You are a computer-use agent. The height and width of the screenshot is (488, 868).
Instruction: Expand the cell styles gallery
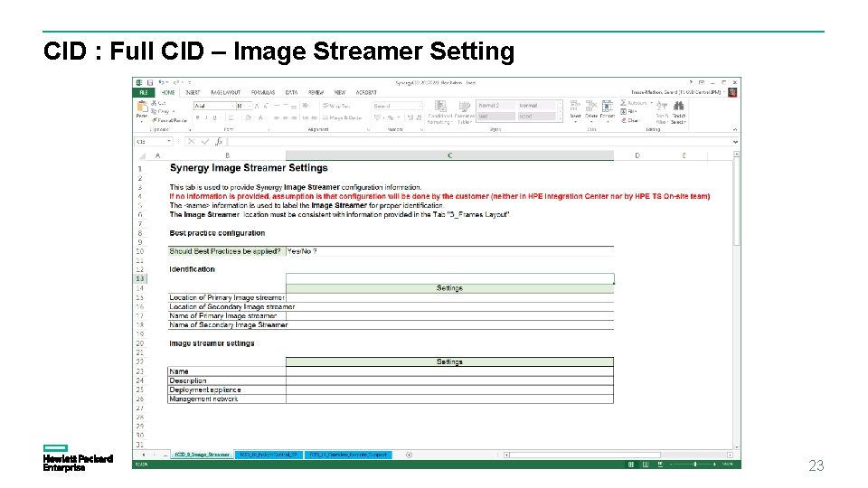560,119
